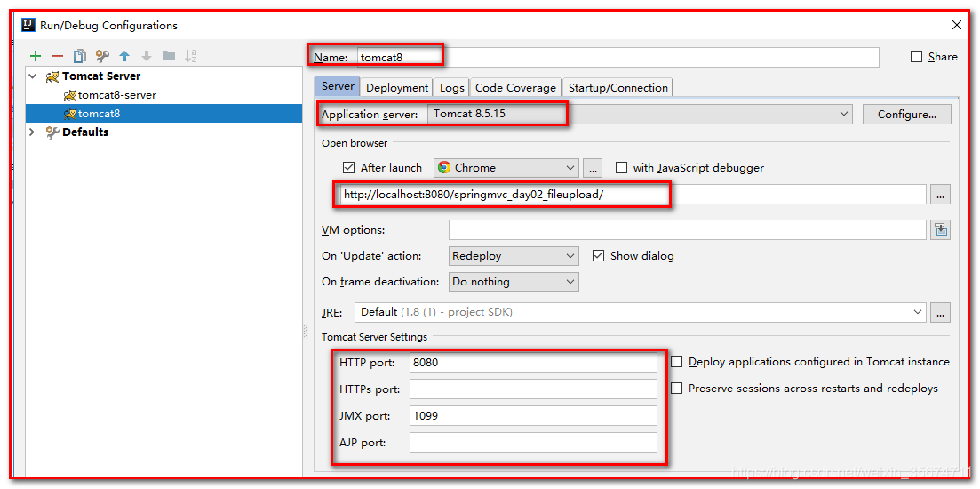Click the HTTP port field
Viewport: 980px width, 489px height.
click(x=533, y=362)
